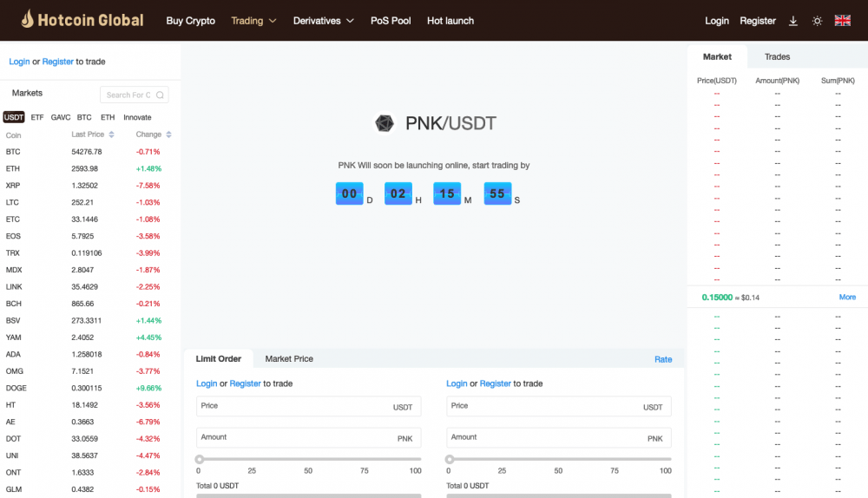Select the ETF market filter
The width and height of the screenshot is (868, 498).
(x=37, y=117)
